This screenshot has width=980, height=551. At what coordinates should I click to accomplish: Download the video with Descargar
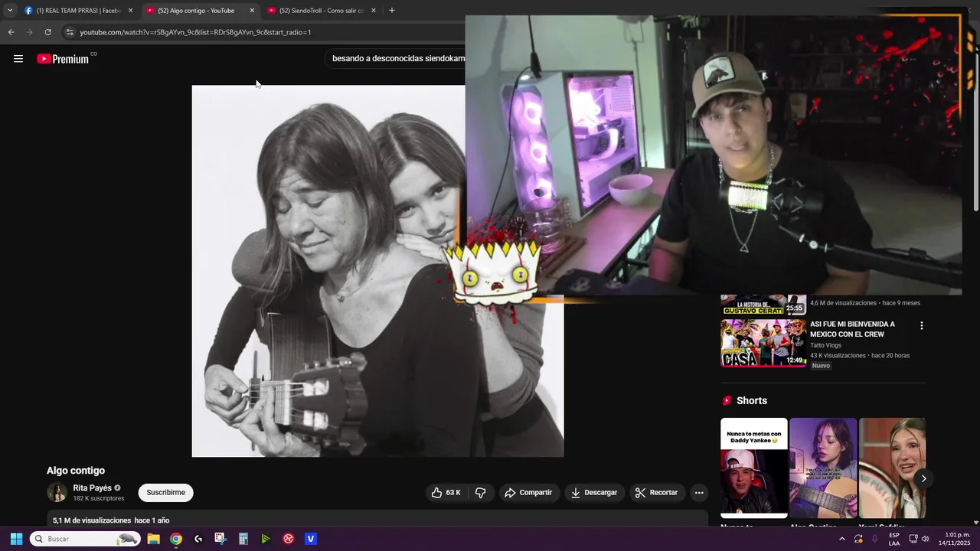(x=594, y=493)
